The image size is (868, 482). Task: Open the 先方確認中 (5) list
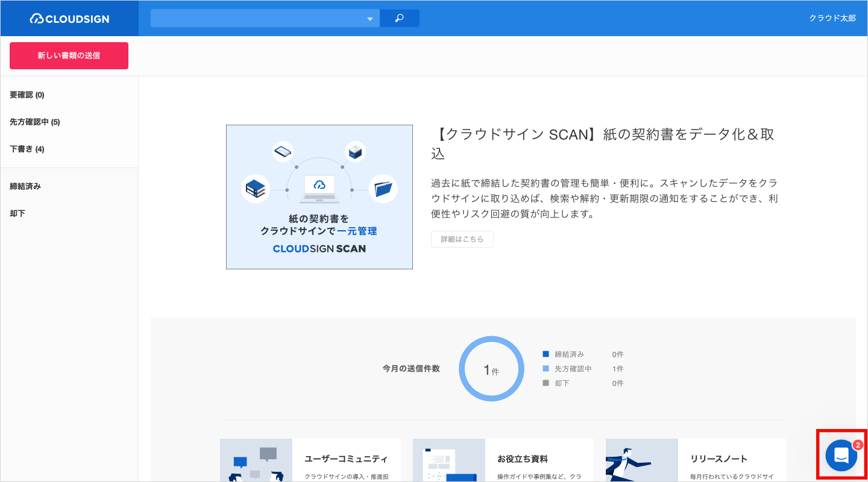tap(35, 122)
